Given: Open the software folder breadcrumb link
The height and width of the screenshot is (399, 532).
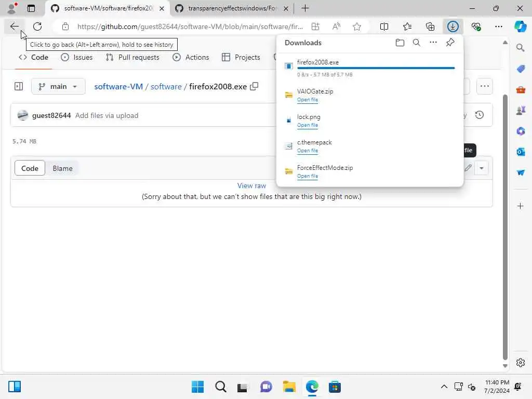Looking at the screenshot, I should coord(166,87).
